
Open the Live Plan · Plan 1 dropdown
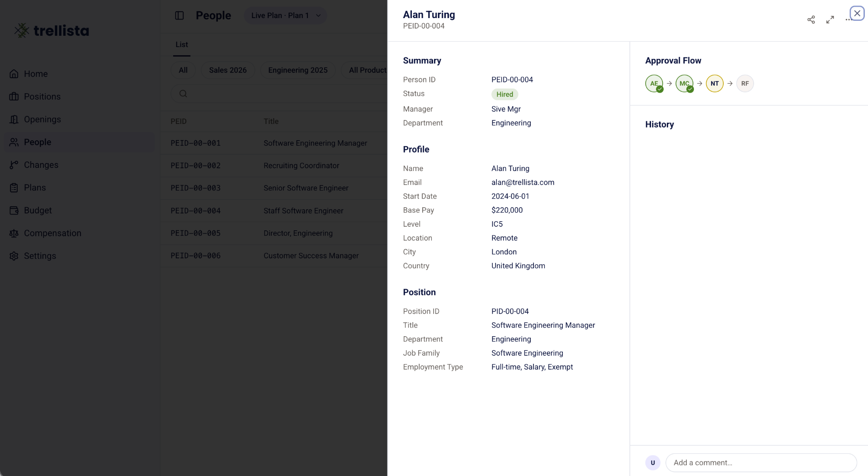(x=286, y=15)
